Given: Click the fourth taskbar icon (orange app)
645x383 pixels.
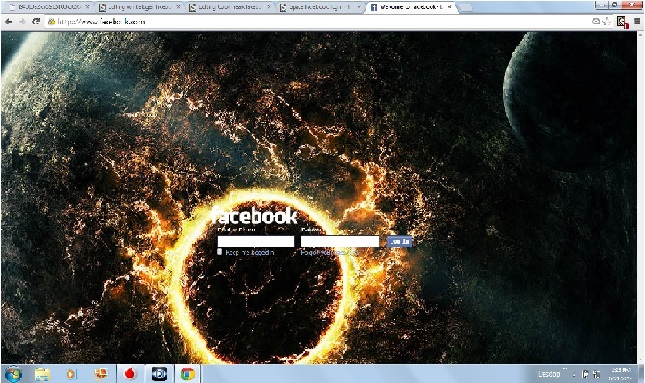Looking at the screenshot, I should tap(101, 374).
